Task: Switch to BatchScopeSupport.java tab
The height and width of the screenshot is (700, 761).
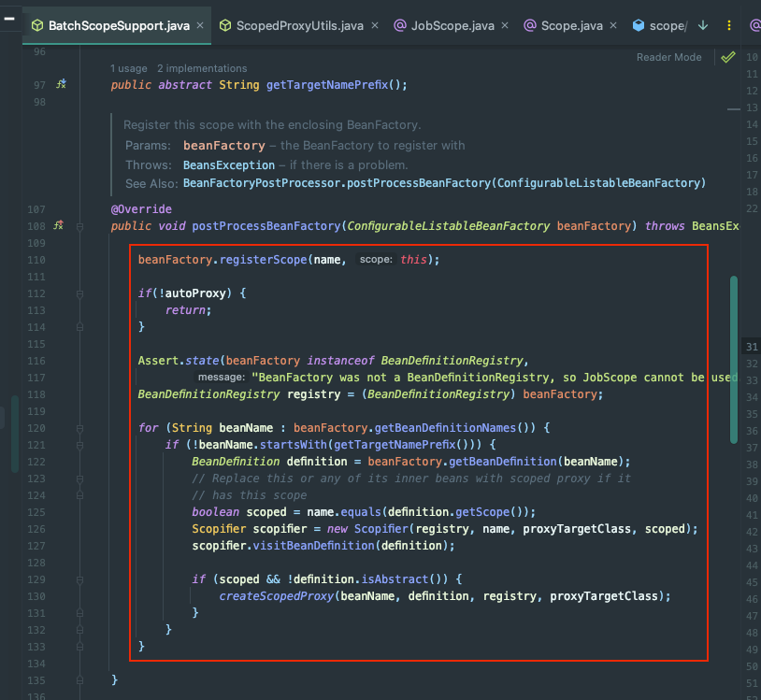Action: 117,26
